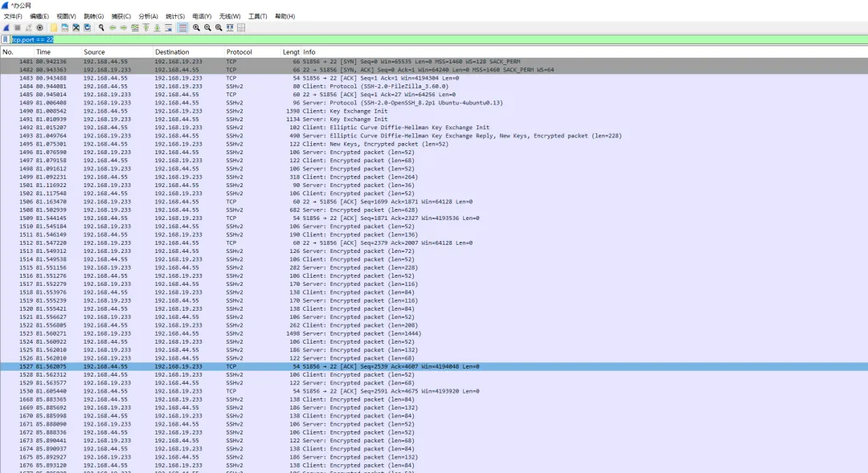Open the 分析(A) menu
Screen dimensions: 868x473
tap(148, 16)
